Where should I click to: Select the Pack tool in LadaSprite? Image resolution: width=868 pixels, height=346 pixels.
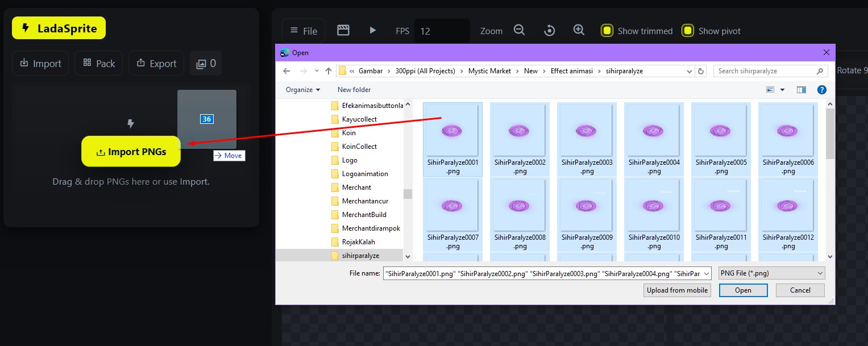pyautogui.click(x=98, y=63)
